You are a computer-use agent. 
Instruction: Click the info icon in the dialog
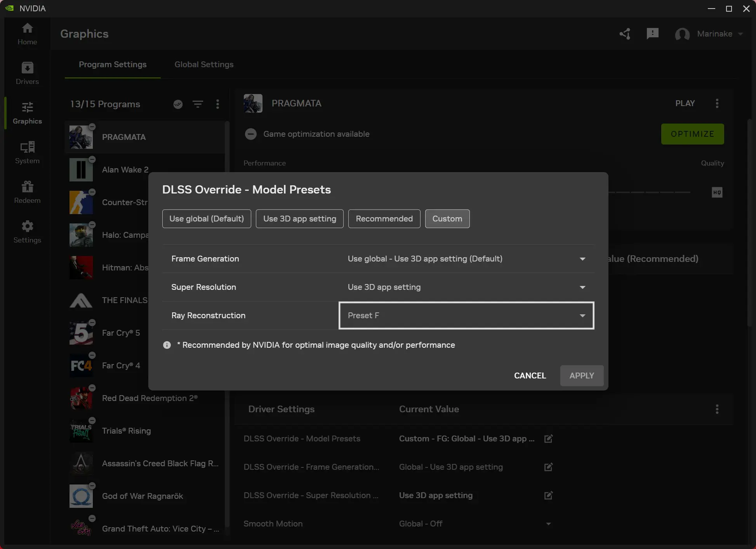pyautogui.click(x=167, y=345)
